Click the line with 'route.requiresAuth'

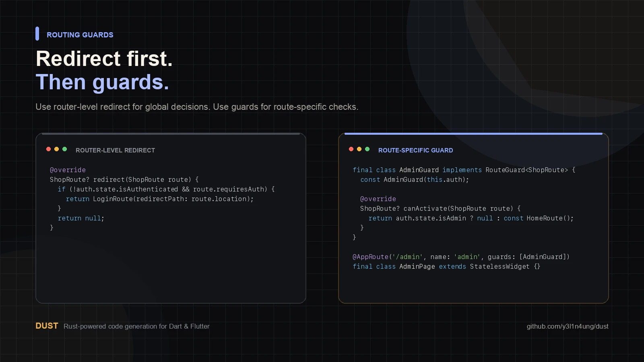pyautogui.click(x=166, y=189)
